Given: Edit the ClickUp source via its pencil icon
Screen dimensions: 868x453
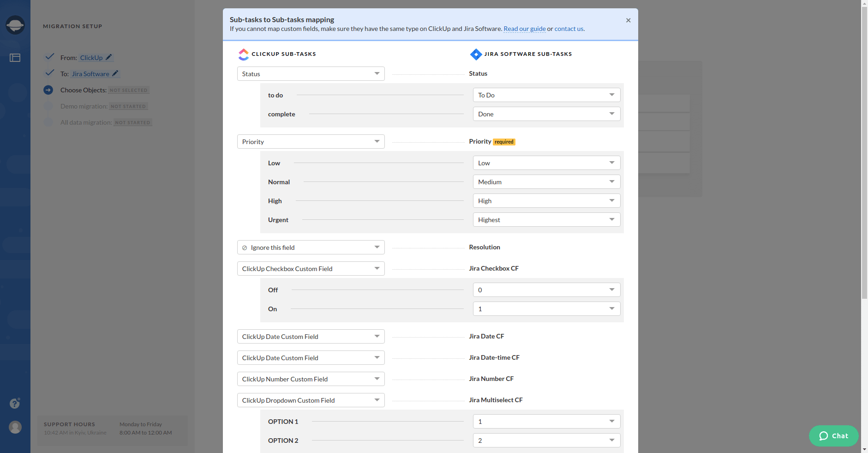Looking at the screenshot, I should 109,57.
